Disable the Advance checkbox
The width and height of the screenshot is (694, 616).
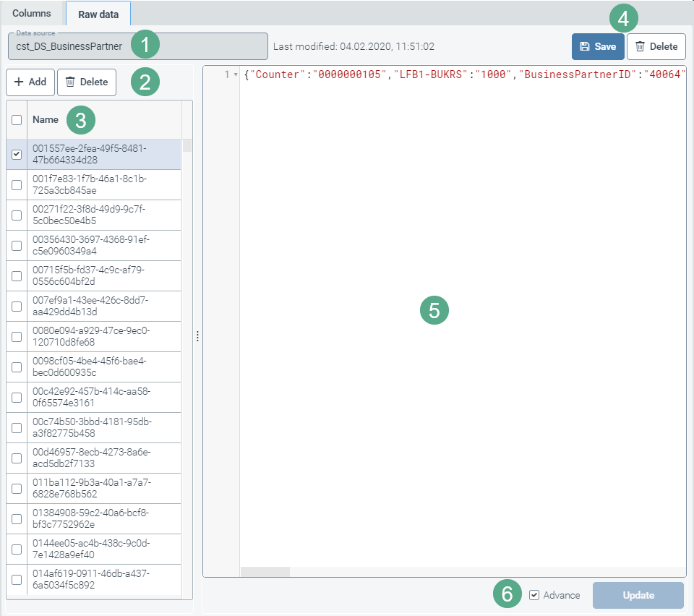pos(534,595)
